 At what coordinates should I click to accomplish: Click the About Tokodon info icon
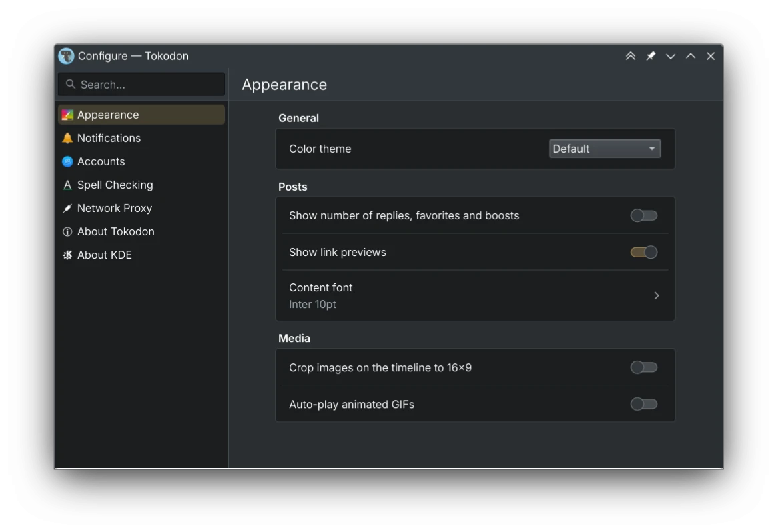[67, 232]
